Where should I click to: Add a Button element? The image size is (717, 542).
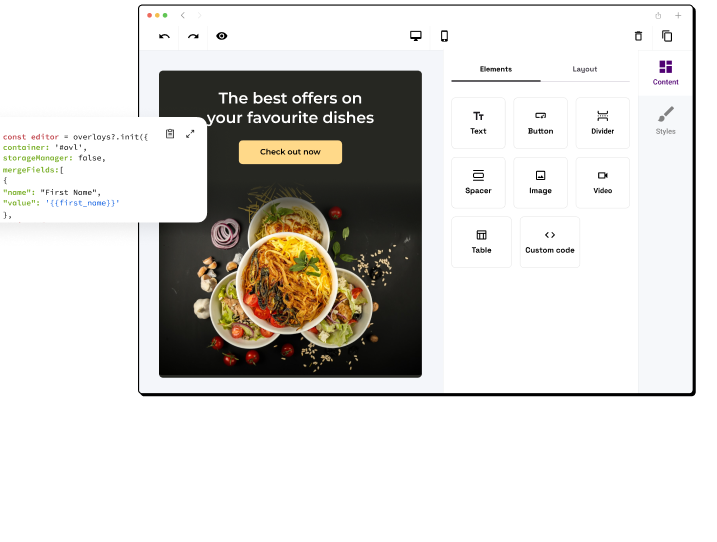(540, 123)
